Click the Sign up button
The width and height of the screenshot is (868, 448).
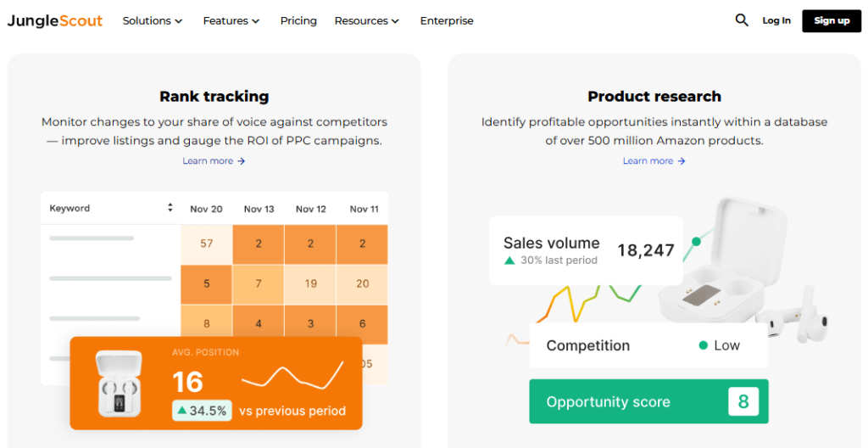(x=832, y=21)
